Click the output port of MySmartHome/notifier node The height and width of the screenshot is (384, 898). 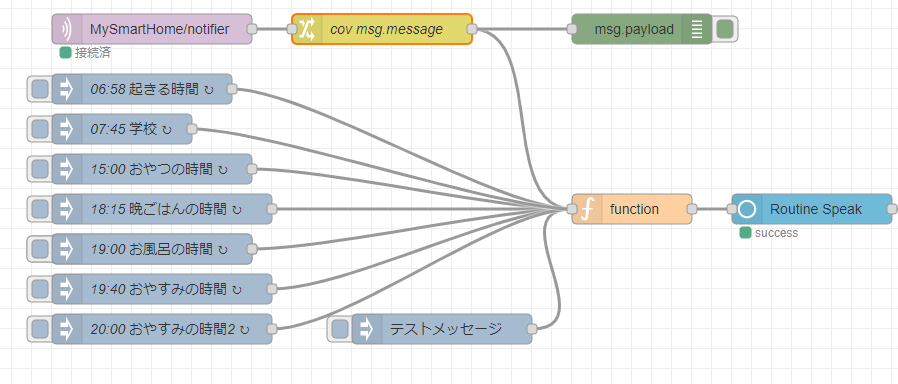(251, 29)
